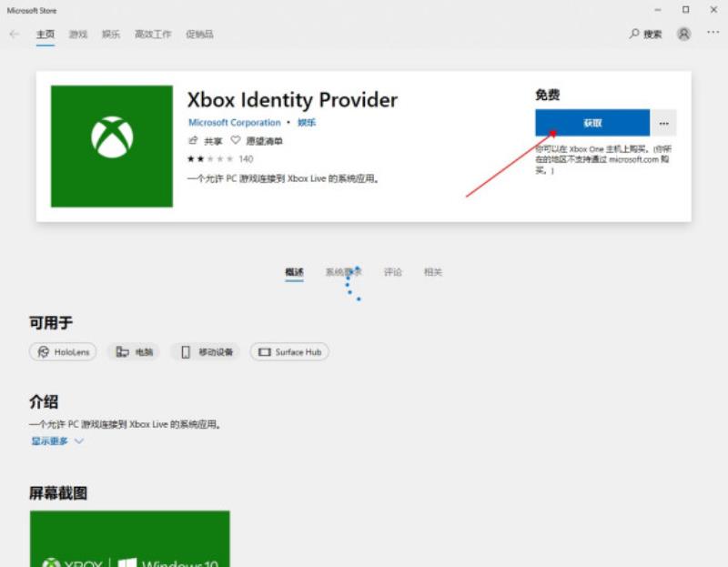Maximize the Microsoft Store window
Viewport: 728px width, 567px height.
686,10
